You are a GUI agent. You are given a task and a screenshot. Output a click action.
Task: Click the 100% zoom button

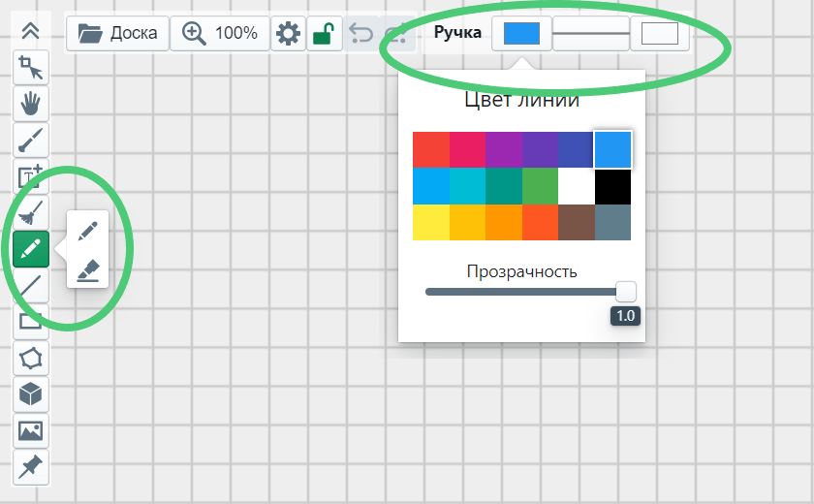click(220, 33)
